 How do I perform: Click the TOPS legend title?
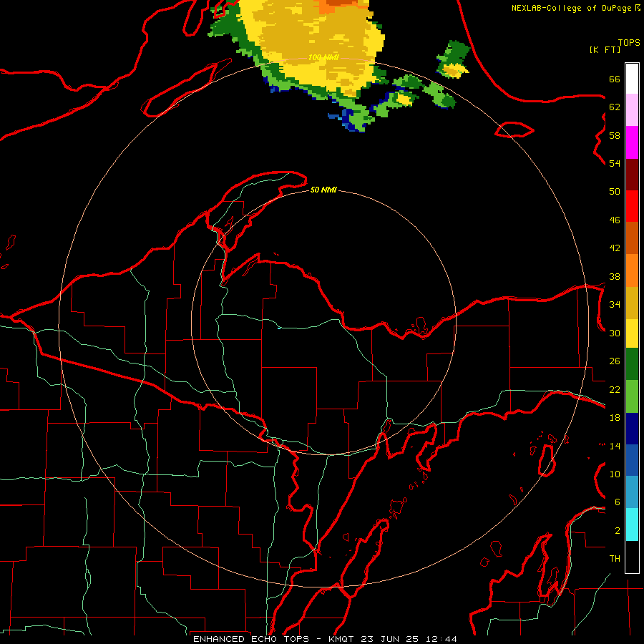pos(629,43)
